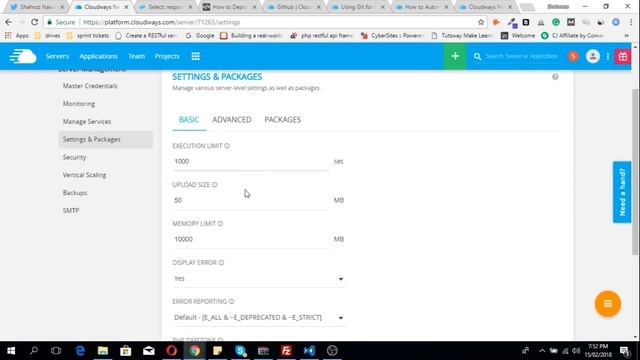Open the Google bookmark
The height and width of the screenshot is (360, 640).
click(200, 36)
